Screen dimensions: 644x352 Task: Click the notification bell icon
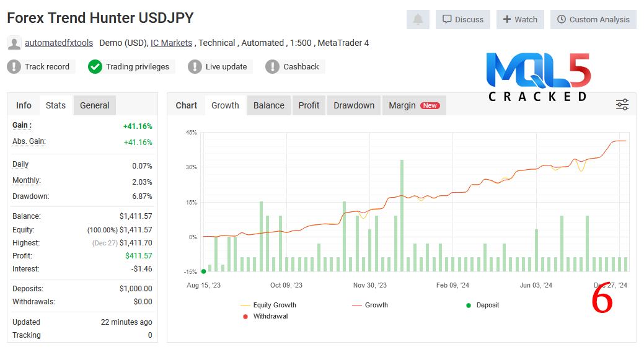tap(418, 19)
